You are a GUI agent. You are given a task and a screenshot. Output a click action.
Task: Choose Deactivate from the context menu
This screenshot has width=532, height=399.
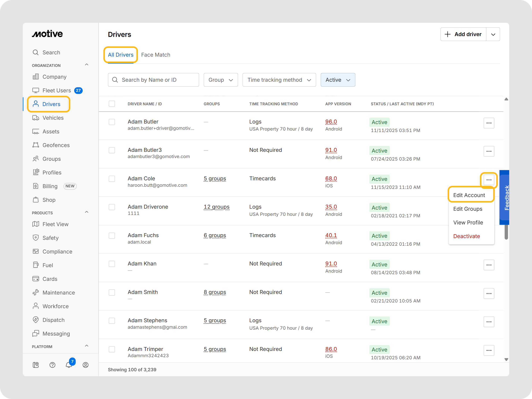[466, 236]
